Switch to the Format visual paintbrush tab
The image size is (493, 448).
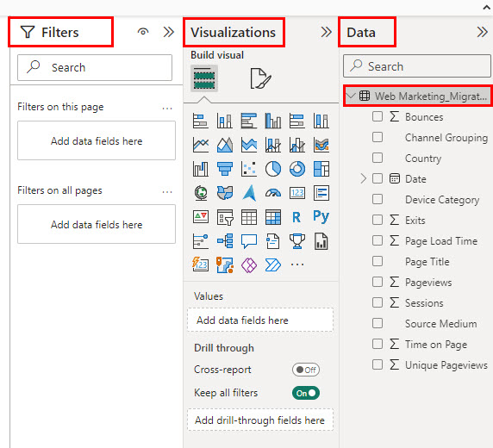coord(260,78)
